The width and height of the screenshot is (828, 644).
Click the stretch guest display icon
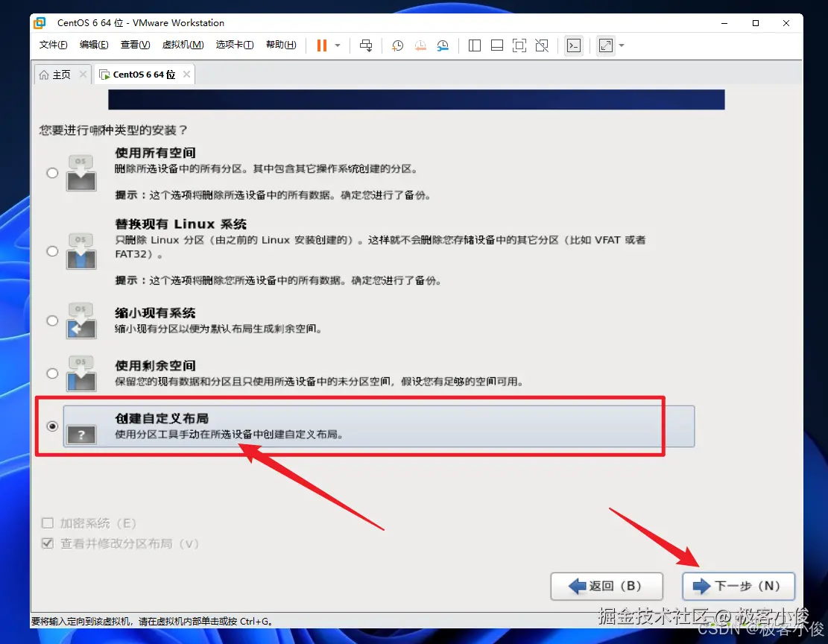pos(606,45)
